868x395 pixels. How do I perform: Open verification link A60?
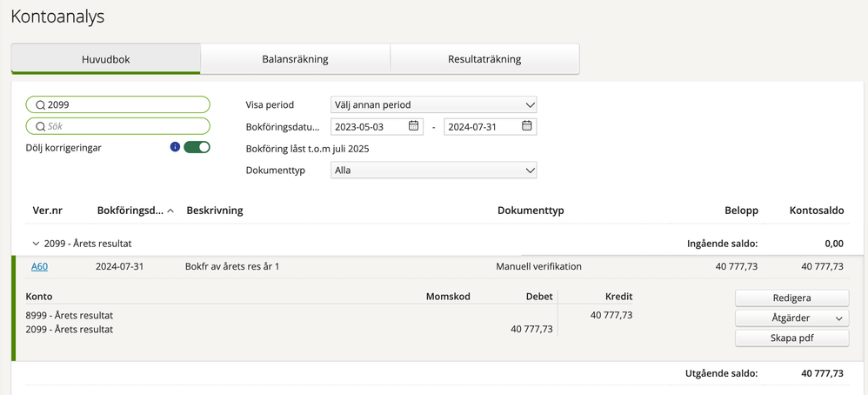39,266
